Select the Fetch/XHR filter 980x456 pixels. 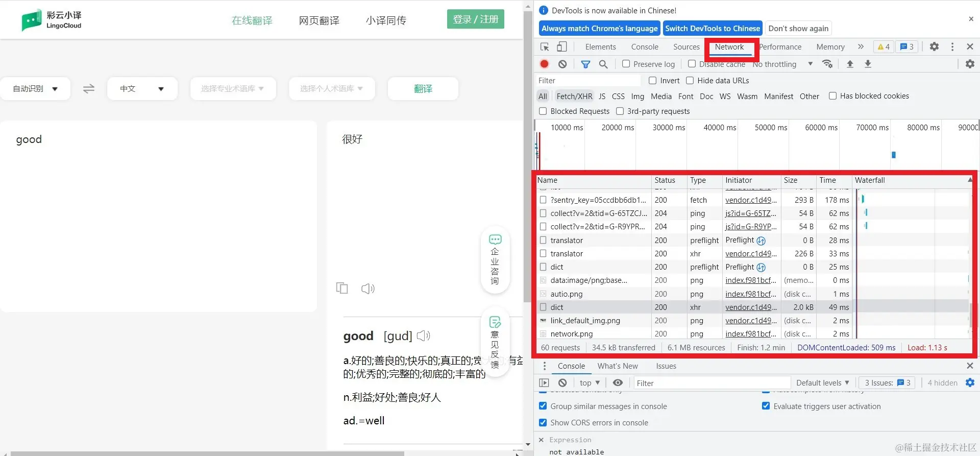click(574, 96)
